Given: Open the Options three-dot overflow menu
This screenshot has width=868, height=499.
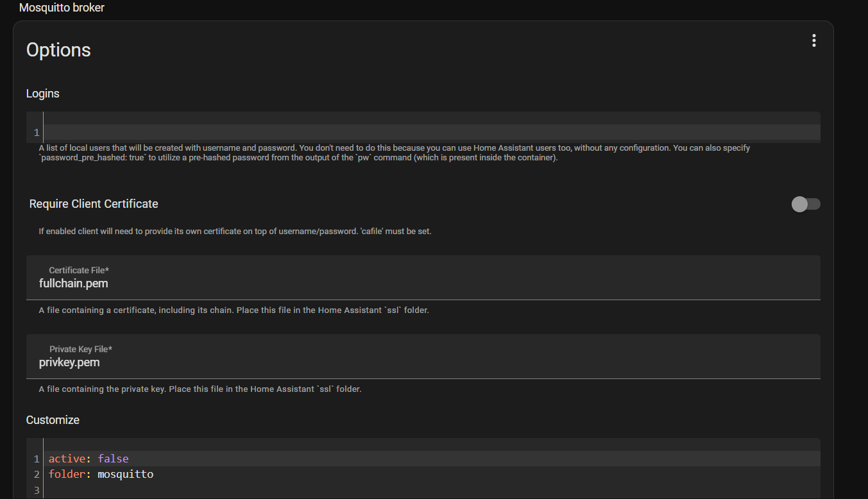Looking at the screenshot, I should pyautogui.click(x=813, y=41).
